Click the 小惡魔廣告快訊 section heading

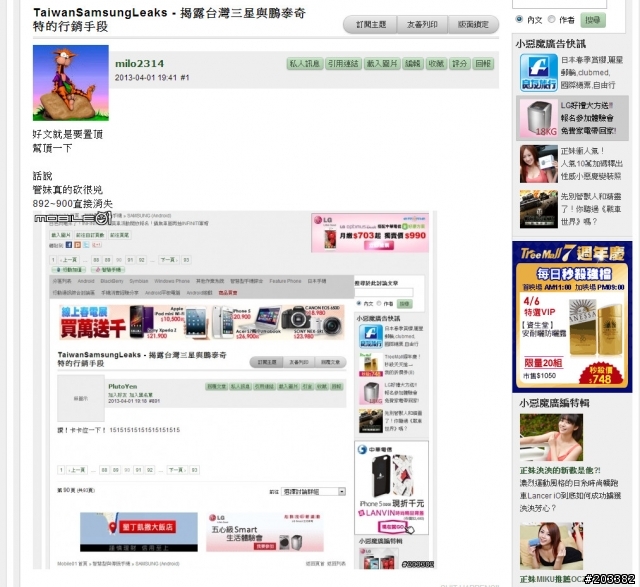551,44
